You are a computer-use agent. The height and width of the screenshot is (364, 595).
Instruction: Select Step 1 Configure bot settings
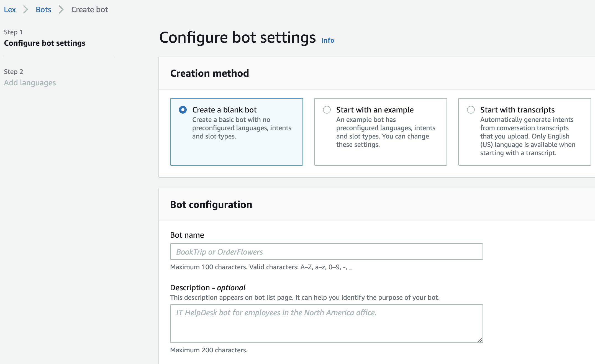pyautogui.click(x=45, y=43)
